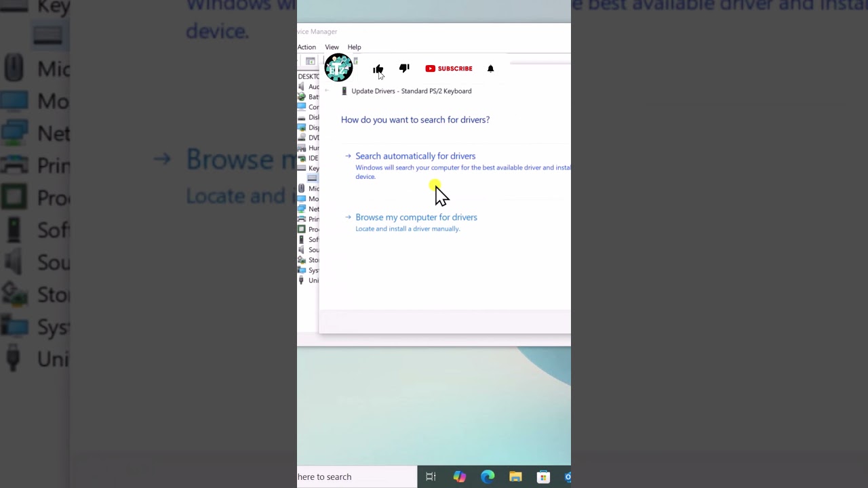Select the speaker icon of the Aud category
This screenshot has width=868, height=488.
[x=301, y=87]
